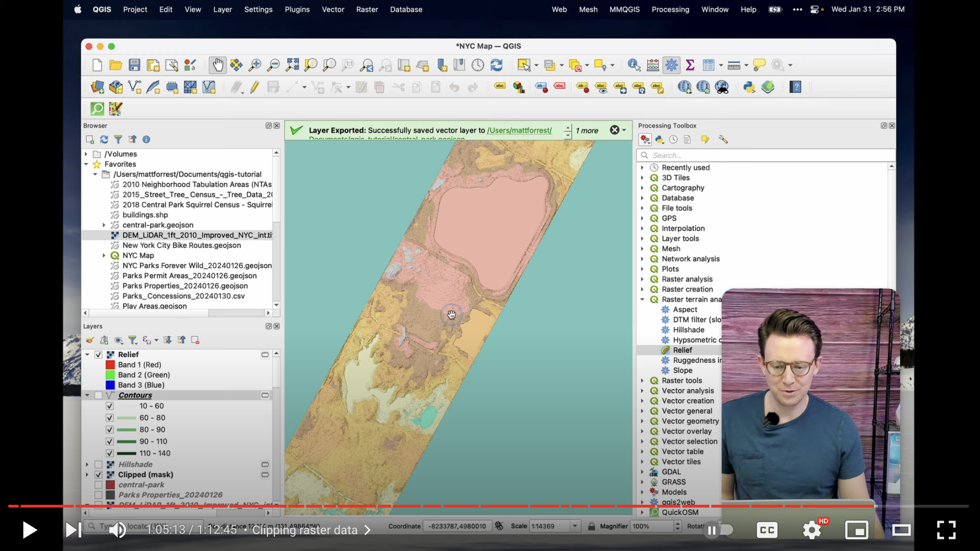Open Processing history clock icon

pyautogui.click(x=673, y=139)
